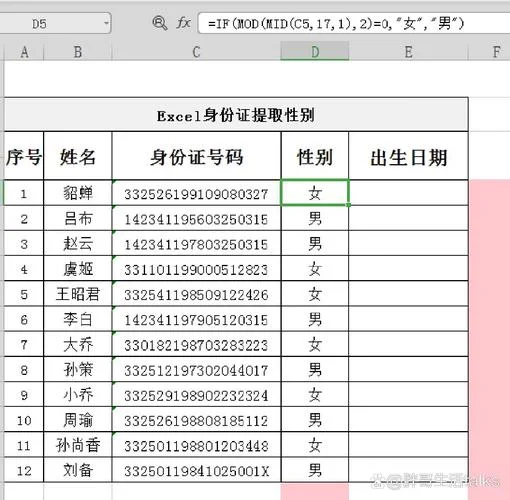
Task: Click the name cell 刘备
Action: tap(78, 470)
